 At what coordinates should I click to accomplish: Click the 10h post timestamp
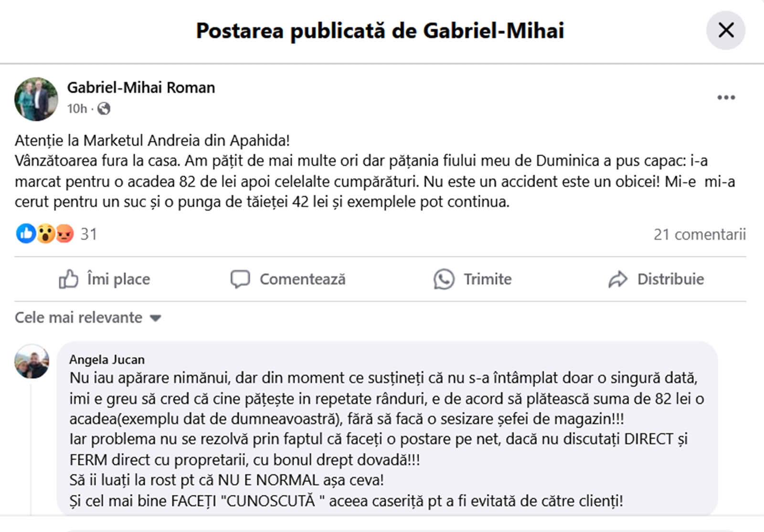click(x=77, y=109)
